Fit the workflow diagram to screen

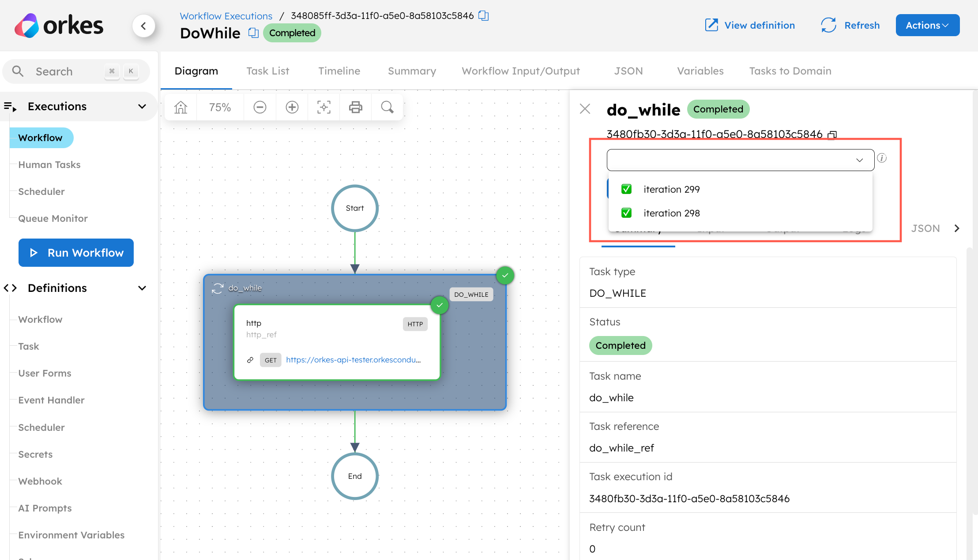click(x=323, y=107)
